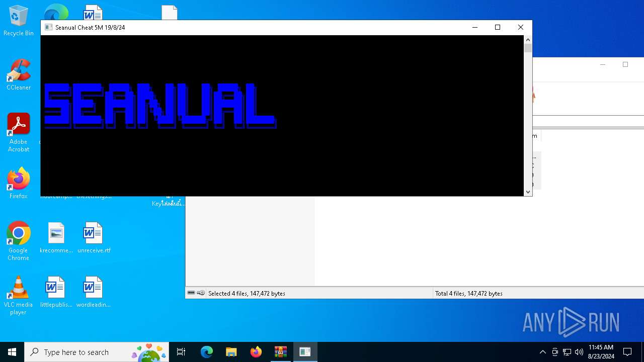Open the network status tray icon

567,352
